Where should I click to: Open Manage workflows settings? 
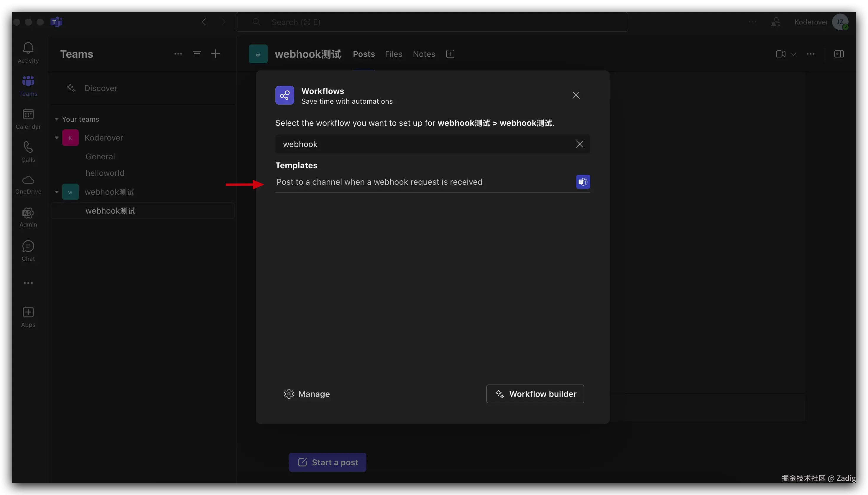point(307,394)
